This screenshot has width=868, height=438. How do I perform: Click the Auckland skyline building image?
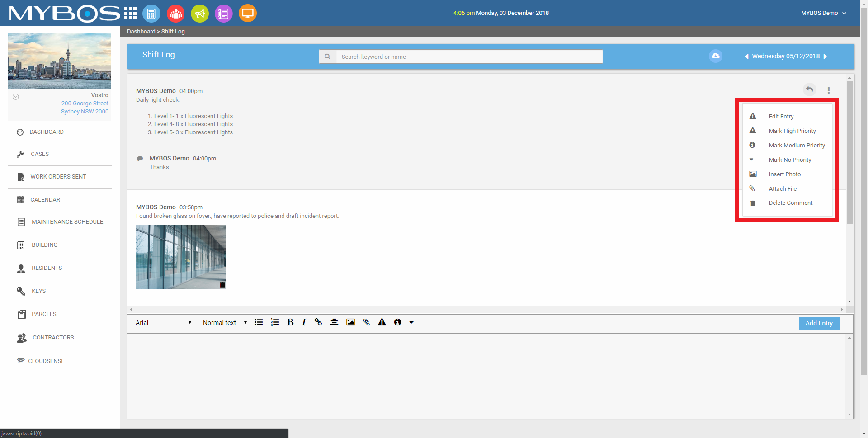[x=60, y=61]
